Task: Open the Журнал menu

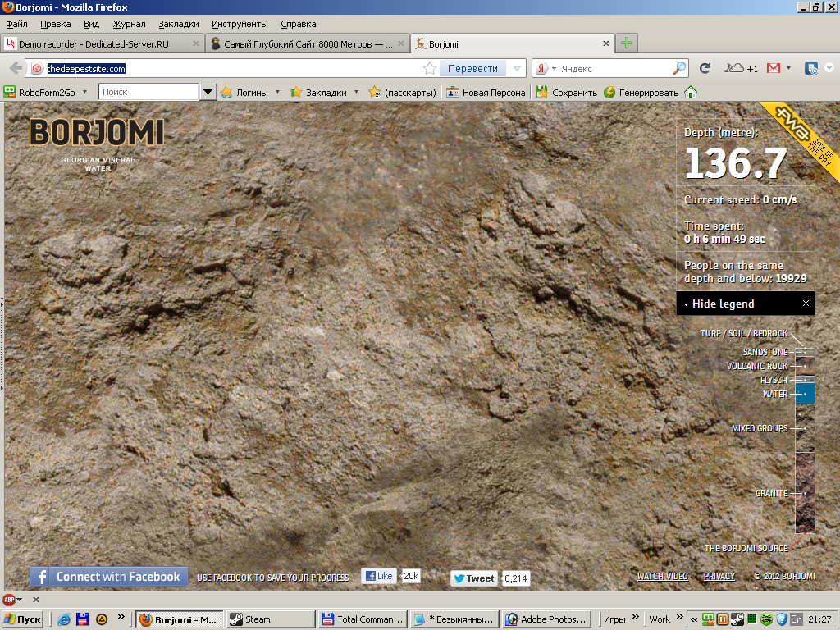Action: click(129, 24)
